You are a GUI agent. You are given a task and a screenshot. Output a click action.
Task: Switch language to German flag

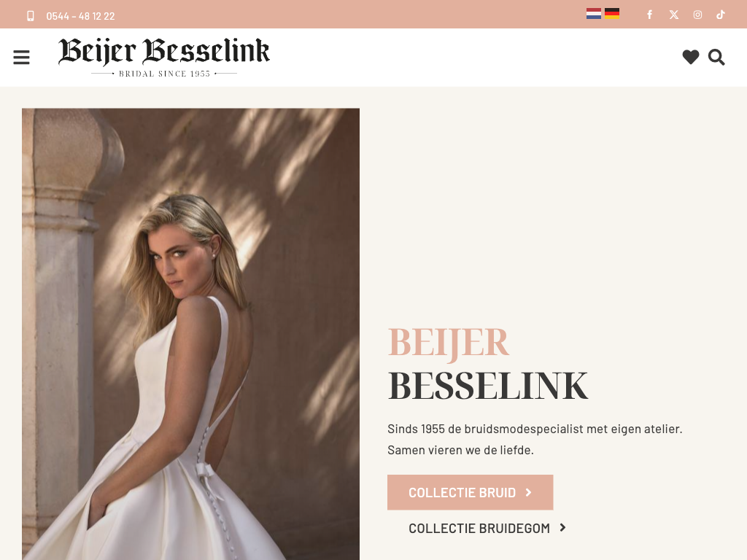point(612,14)
